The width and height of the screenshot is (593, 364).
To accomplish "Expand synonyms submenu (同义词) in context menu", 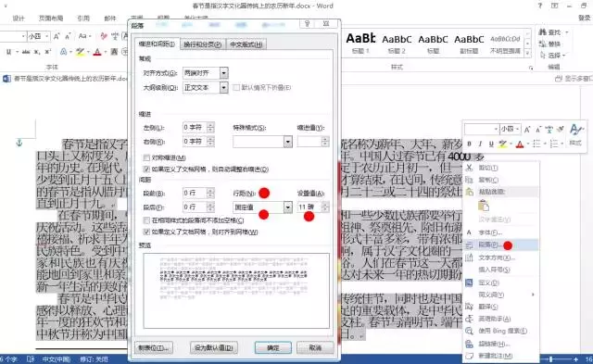I will 533,295.
